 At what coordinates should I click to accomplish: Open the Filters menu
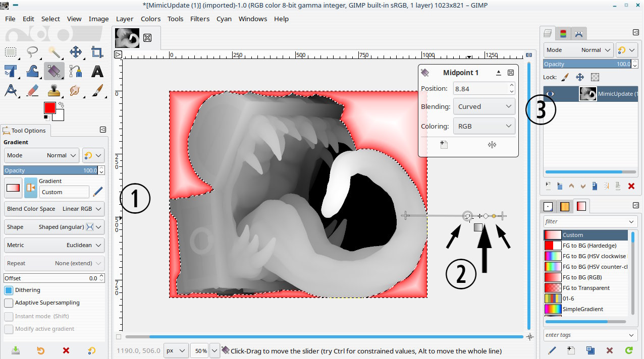pyautogui.click(x=199, y=19)
